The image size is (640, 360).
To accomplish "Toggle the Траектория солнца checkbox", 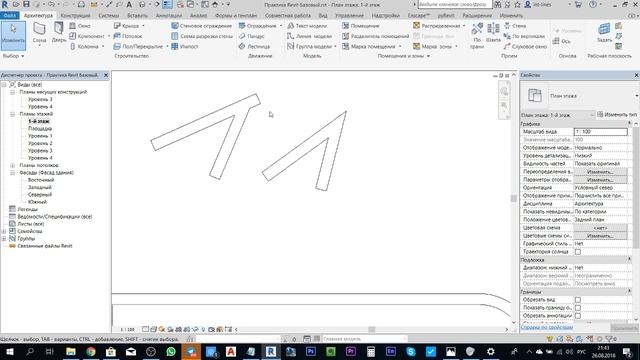I will (578, 252).
